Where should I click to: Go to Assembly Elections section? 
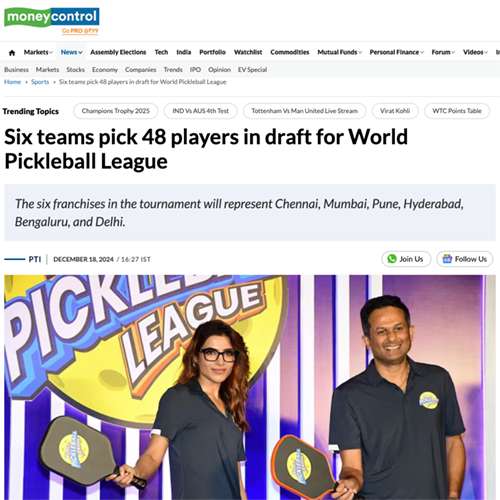click(118, 52)
